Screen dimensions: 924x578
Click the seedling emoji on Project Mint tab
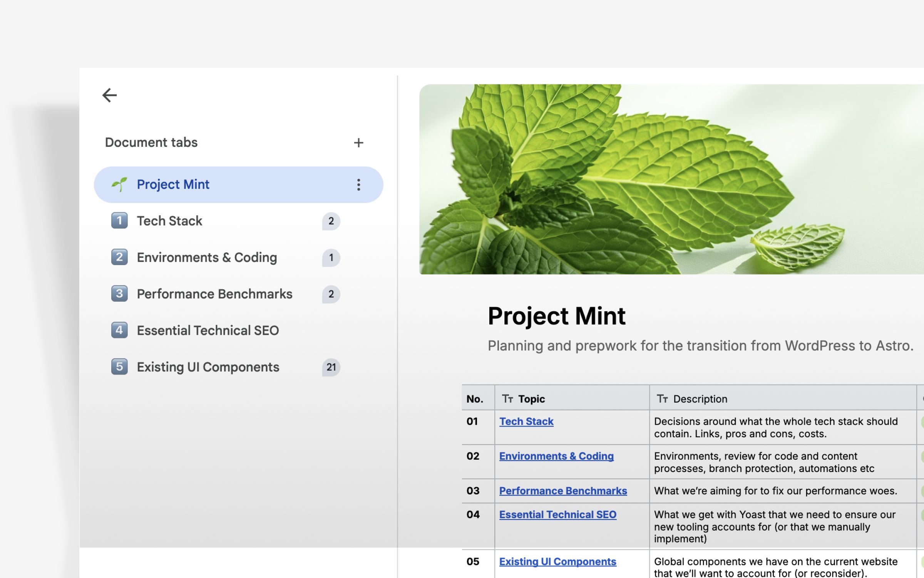[119, 184]
